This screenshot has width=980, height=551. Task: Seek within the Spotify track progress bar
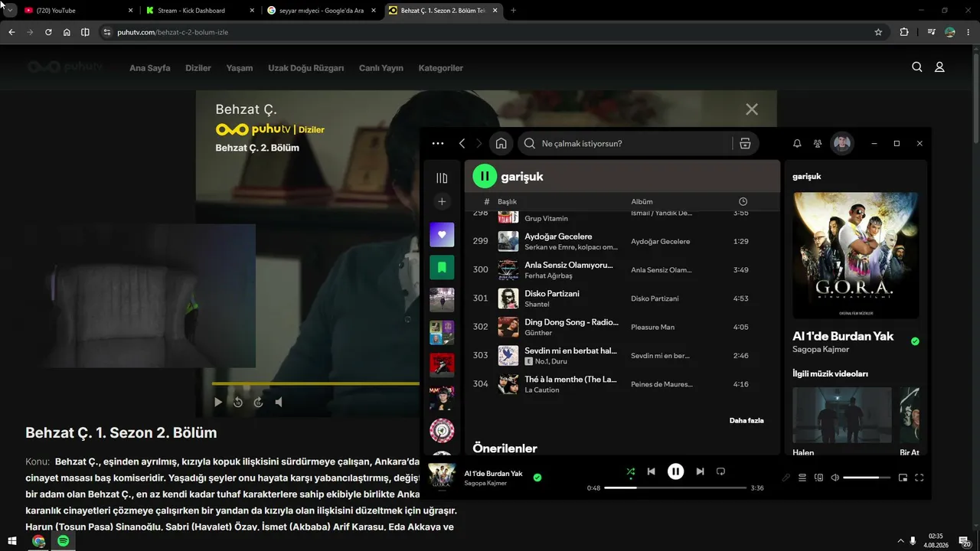click(675, 487)
